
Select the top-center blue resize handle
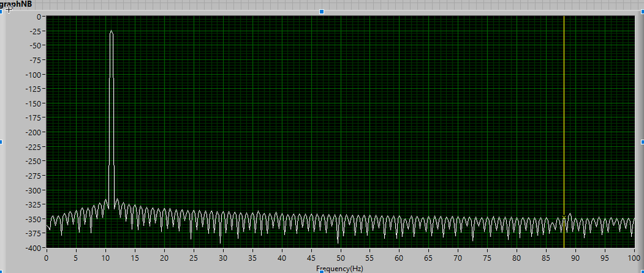click(x=322, y=12)
